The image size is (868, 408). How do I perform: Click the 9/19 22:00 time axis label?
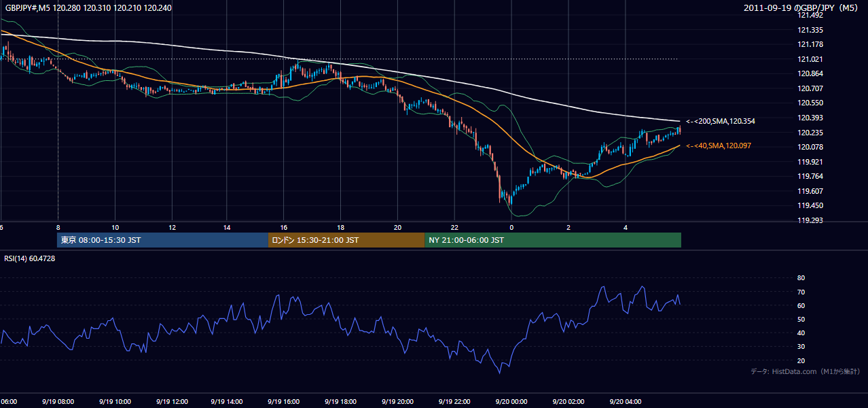[x=454, y=402]
